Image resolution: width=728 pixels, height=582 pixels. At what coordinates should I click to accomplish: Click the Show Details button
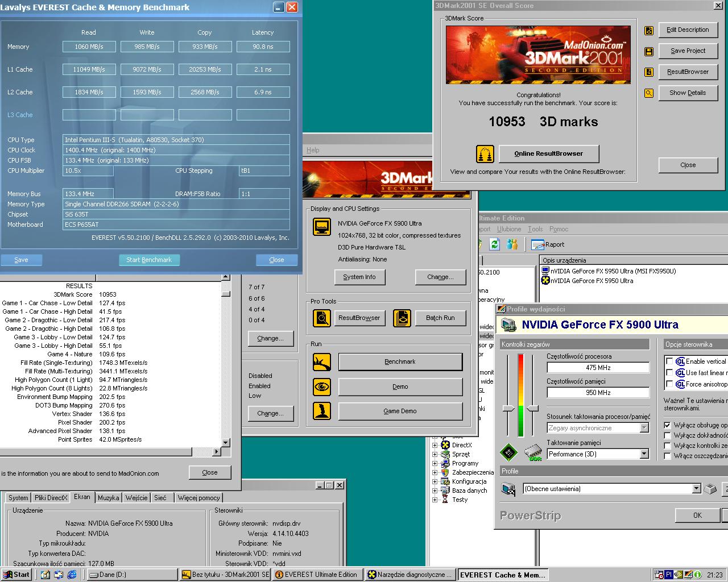(688, 93)
